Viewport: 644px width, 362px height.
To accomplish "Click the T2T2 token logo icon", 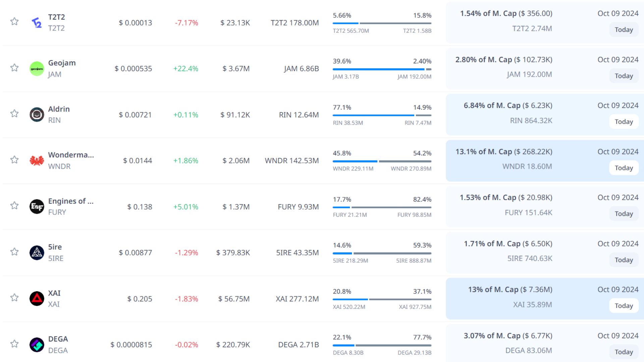I will (x=37, y=22).
